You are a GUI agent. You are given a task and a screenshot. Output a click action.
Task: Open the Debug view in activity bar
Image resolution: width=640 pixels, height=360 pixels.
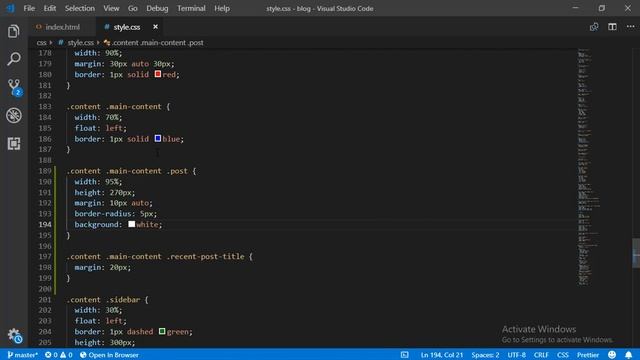click(14, 116)
